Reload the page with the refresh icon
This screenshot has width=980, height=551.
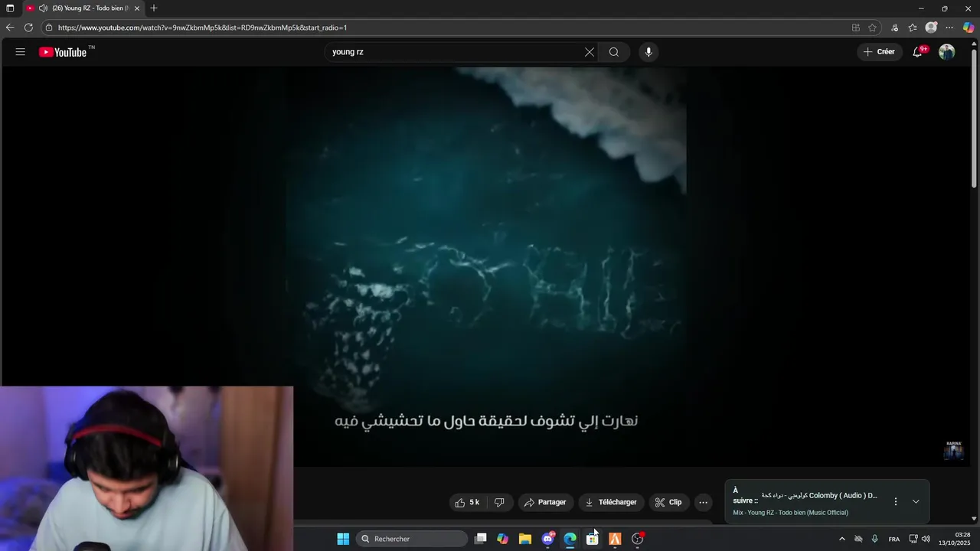(28, 28)
